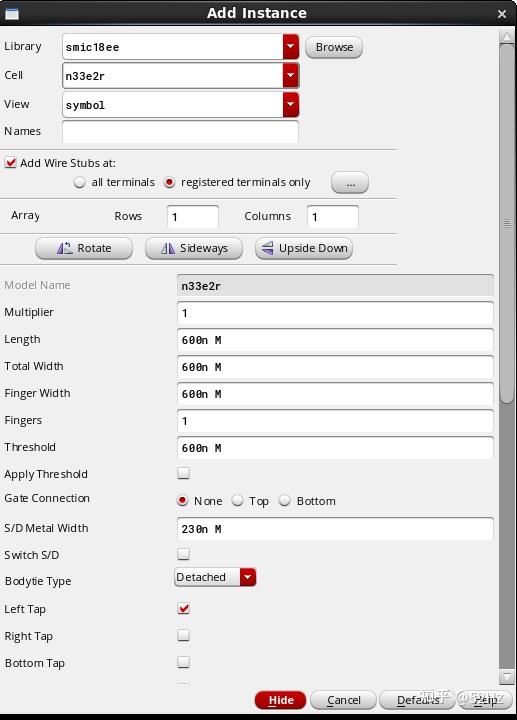This screenshot has width=517, height=720.
Task: Set Gate Connection to Top
Action: (x=237, y=501)
